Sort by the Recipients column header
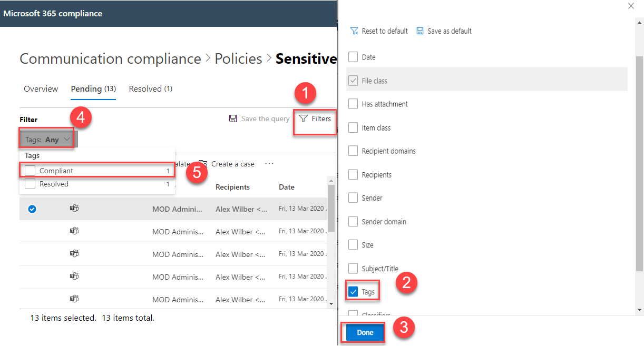Screen dimensions: 644x346 tap(232, 187)
